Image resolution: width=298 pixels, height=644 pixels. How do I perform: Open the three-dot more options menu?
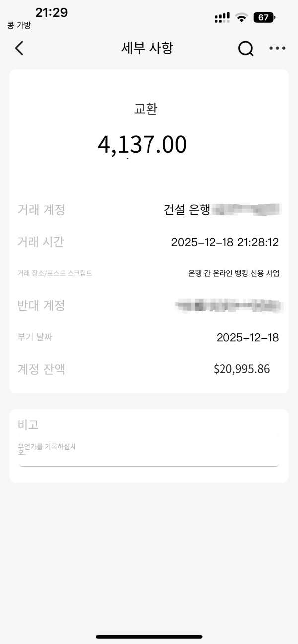[277, 48]
